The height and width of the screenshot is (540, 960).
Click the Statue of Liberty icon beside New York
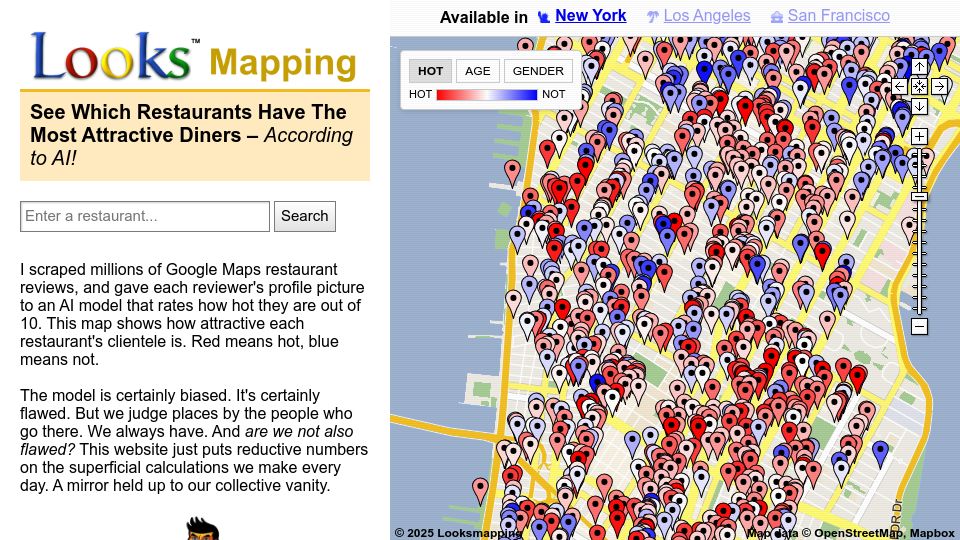pyautogui.click(x=544, y=17)
